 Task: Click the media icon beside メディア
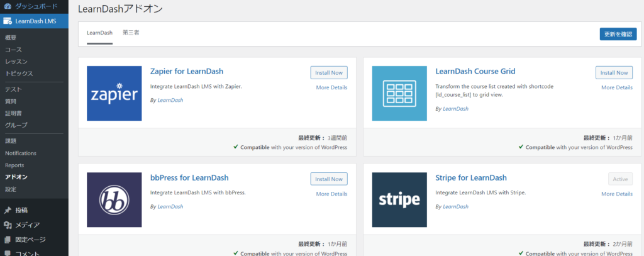click(8, 225)
